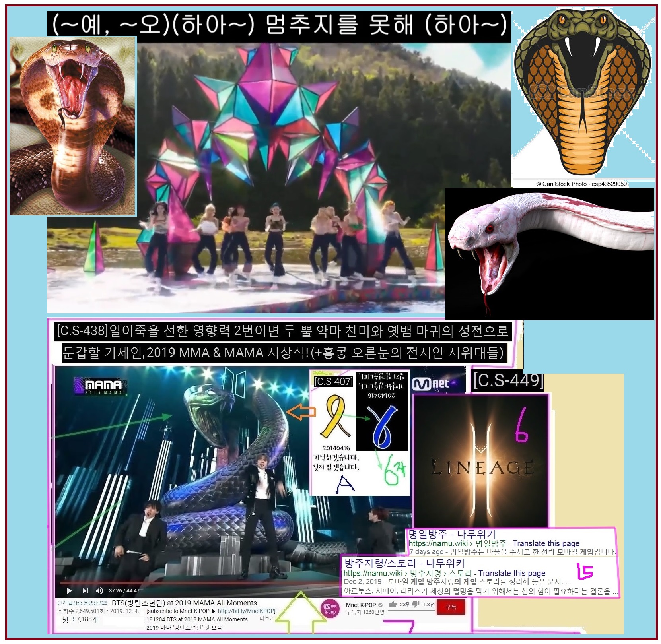The image size is (661, 644).
Task: Click the Lineage II game thumbnail
Action: (x=481, y=461)
